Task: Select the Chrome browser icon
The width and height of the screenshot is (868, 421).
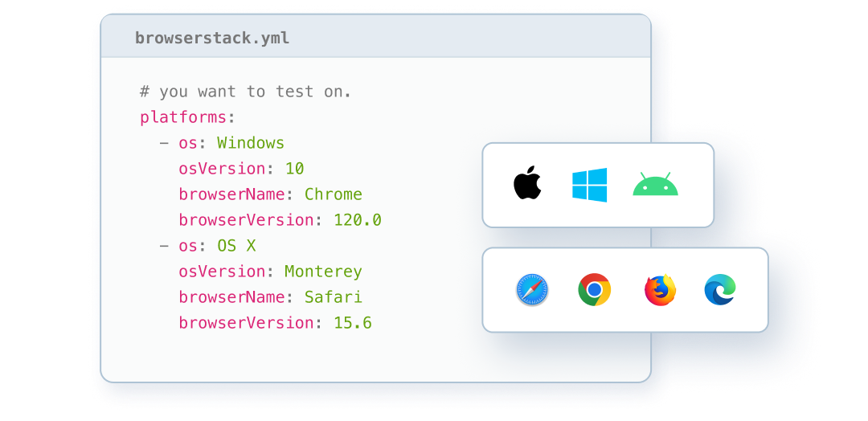Action: [x=594, y=289]
